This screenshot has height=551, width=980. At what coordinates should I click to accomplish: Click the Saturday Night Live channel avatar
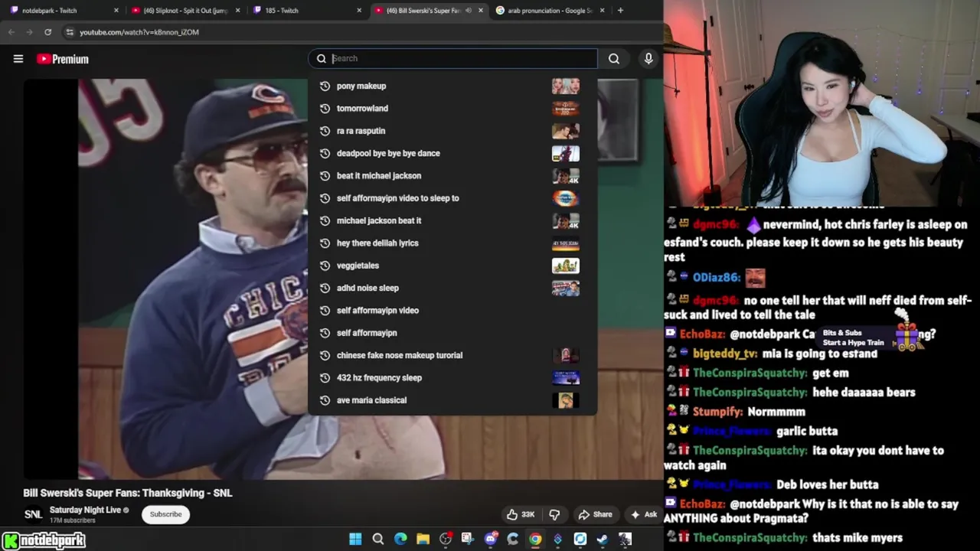[33, 514]
